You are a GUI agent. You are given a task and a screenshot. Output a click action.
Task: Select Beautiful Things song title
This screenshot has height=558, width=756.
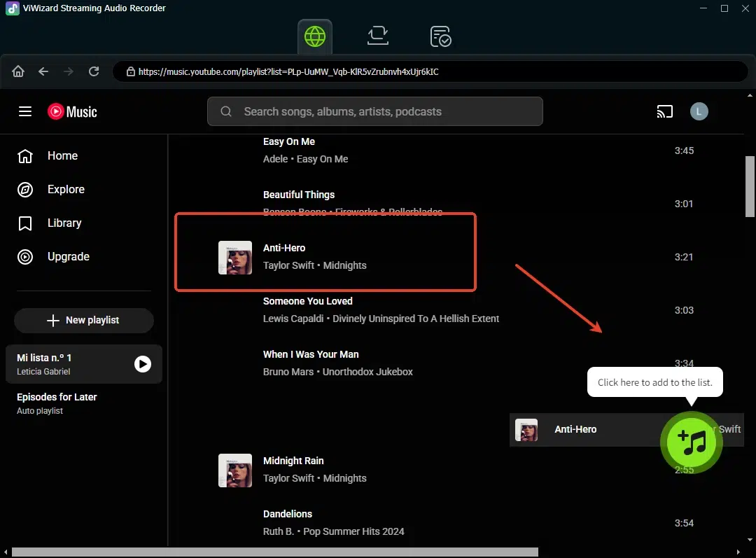tap(299, 195)
